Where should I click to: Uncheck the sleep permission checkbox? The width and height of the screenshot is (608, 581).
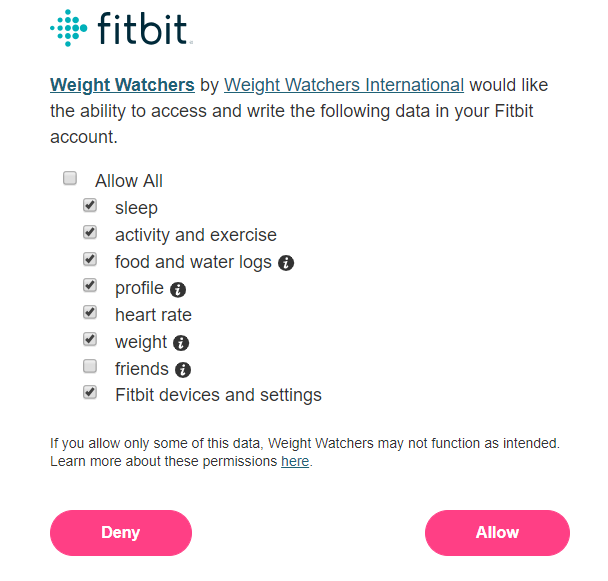(x=90, y=206)
